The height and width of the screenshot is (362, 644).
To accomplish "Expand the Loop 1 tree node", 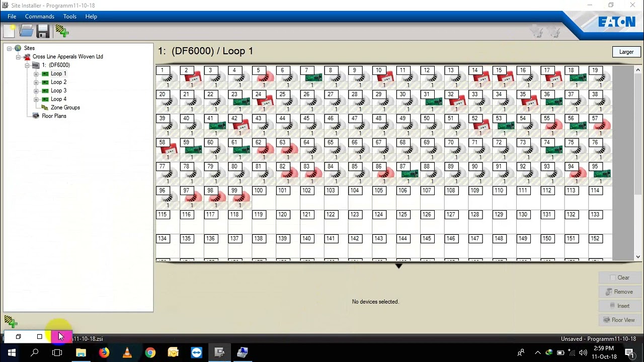I will (36, 74).
